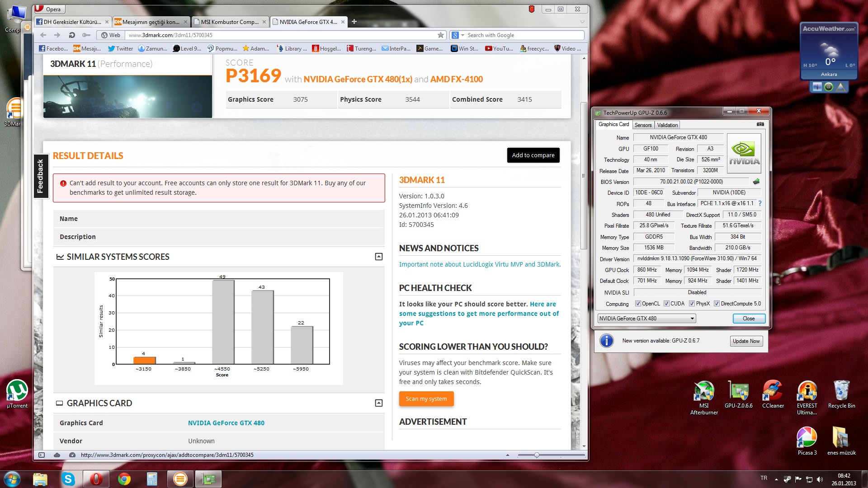This screenshot has height=488, width=868.
Task: Open the closed tabs dropdown in tab bar
Action: tap(582, 22)
